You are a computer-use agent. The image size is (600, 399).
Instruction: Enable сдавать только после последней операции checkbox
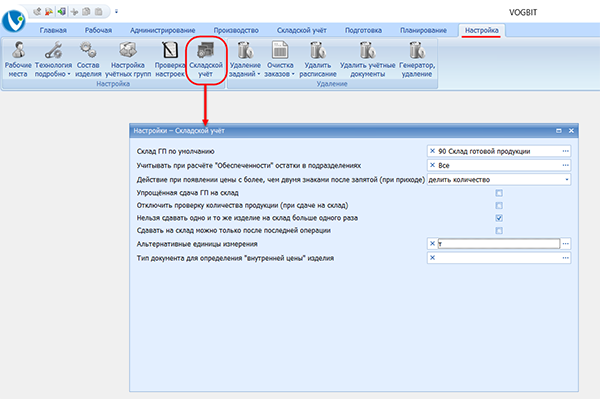tap(499, 230)
